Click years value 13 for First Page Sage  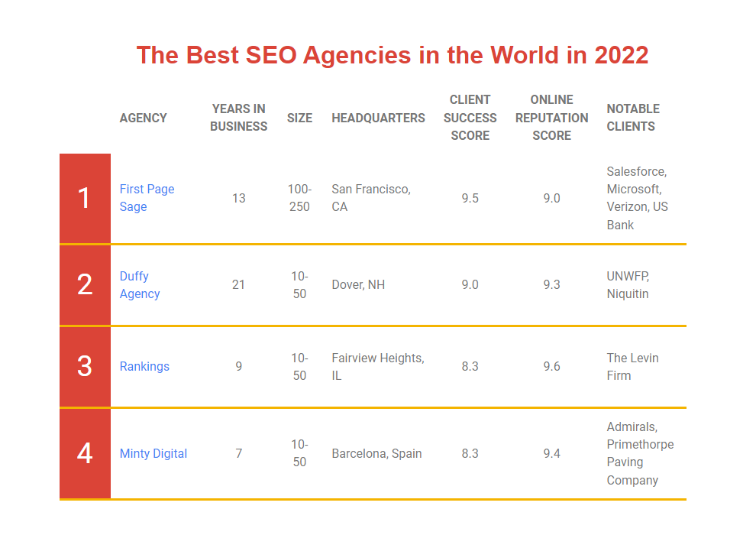[239, 198]
